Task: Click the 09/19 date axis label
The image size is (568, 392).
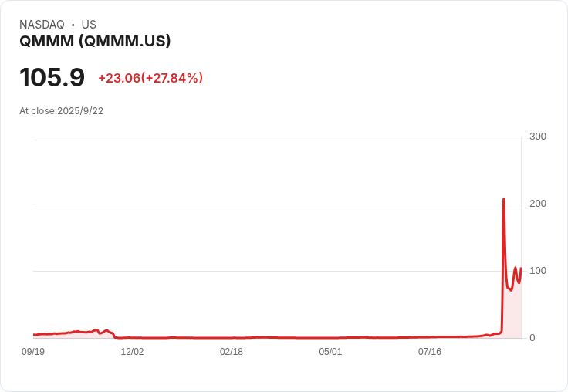Action: point(33,352)
